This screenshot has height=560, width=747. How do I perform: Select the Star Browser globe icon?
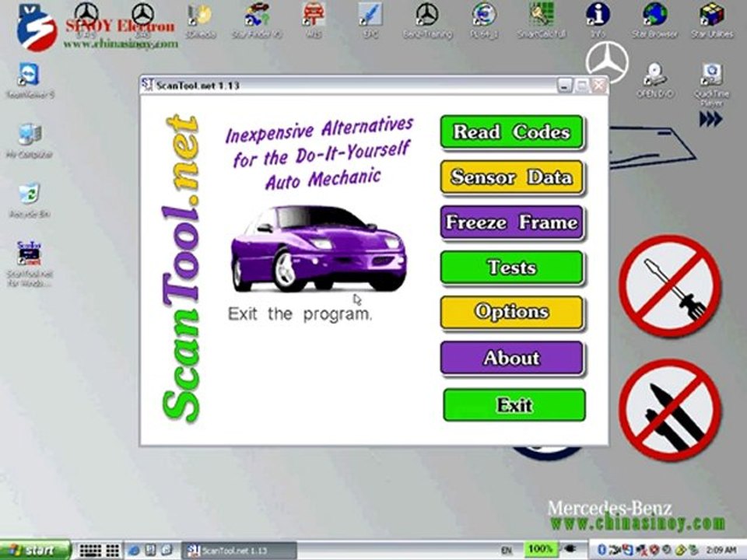(655, 21)
